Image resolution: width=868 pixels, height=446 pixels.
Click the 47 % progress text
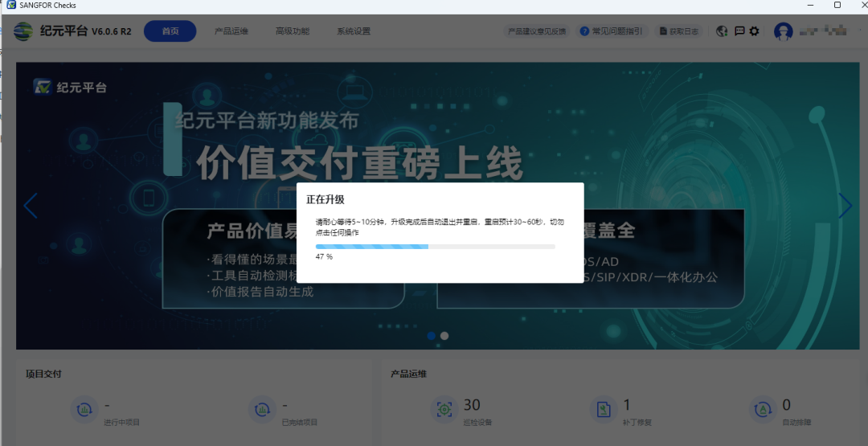(x=324, y=257)
